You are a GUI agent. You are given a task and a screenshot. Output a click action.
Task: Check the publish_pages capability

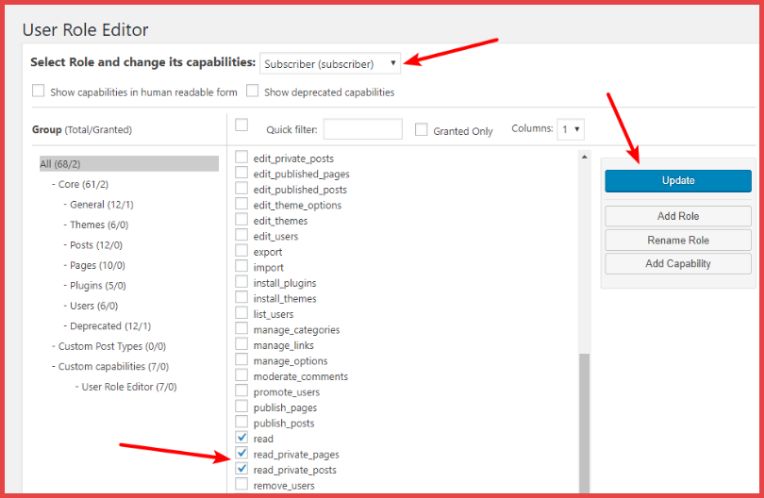click(241, 406)
